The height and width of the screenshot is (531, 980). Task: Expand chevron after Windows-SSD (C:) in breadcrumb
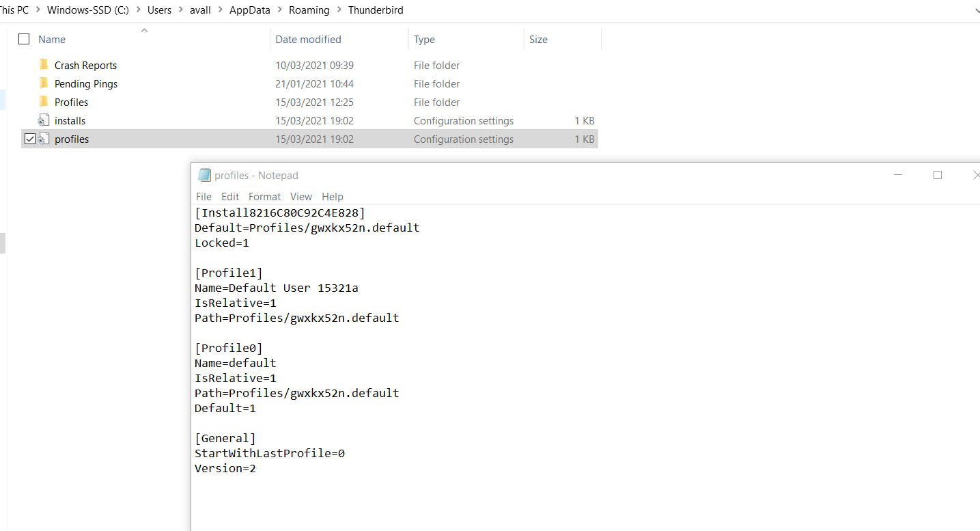tap(139, 10)
